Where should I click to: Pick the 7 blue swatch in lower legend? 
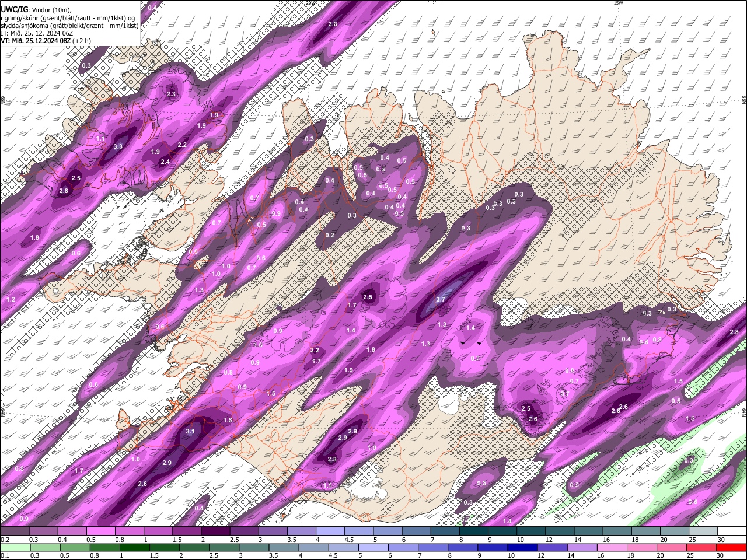tap(433, 547)
